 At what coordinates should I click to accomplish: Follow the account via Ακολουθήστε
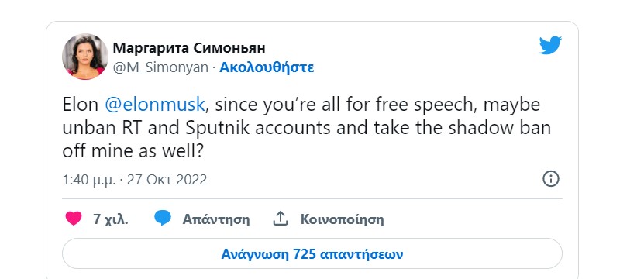(267, 67)
